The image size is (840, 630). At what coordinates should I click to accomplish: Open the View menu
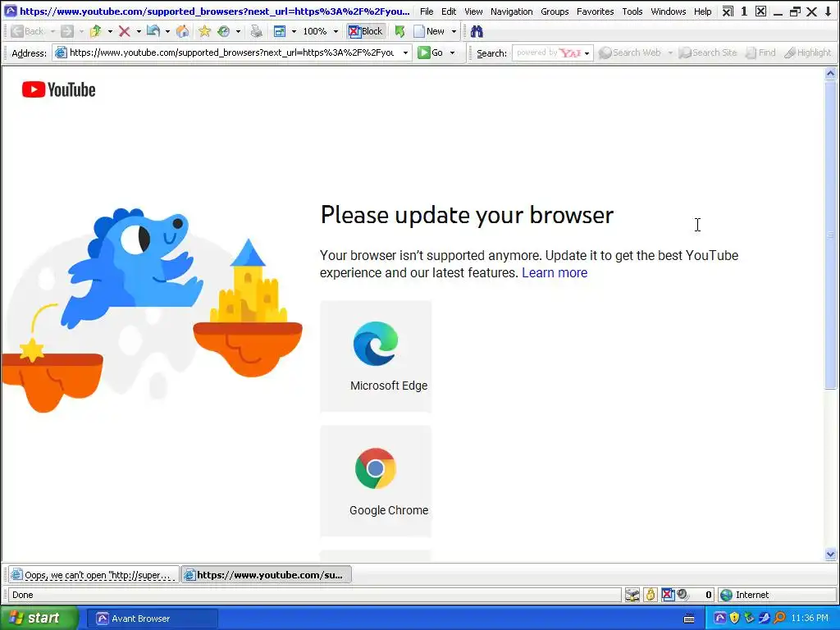(473, 11)
